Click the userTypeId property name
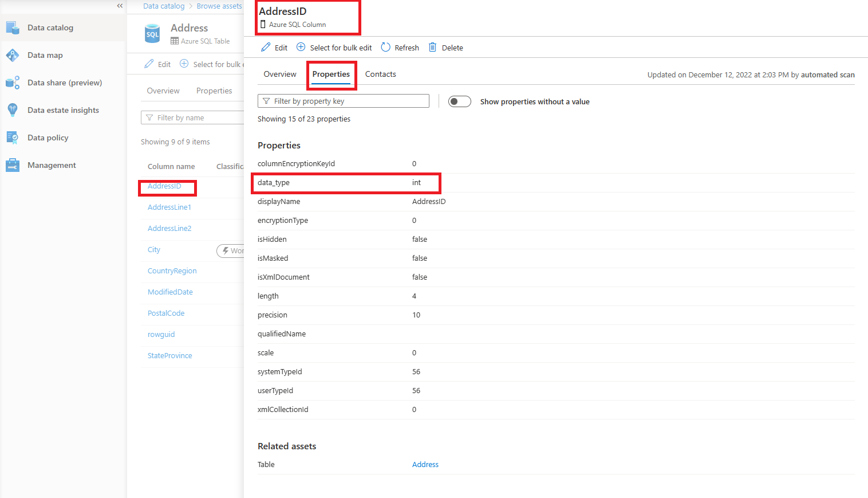This screenshot has width=868, height=498. point(275,391)
